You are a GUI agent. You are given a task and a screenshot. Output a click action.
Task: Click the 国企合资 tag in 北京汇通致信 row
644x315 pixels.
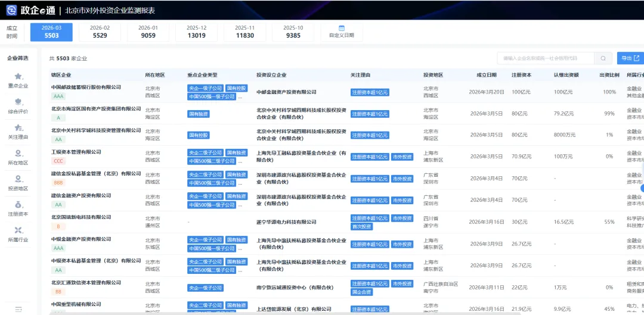pyautogui.click(x=362, y=292)
